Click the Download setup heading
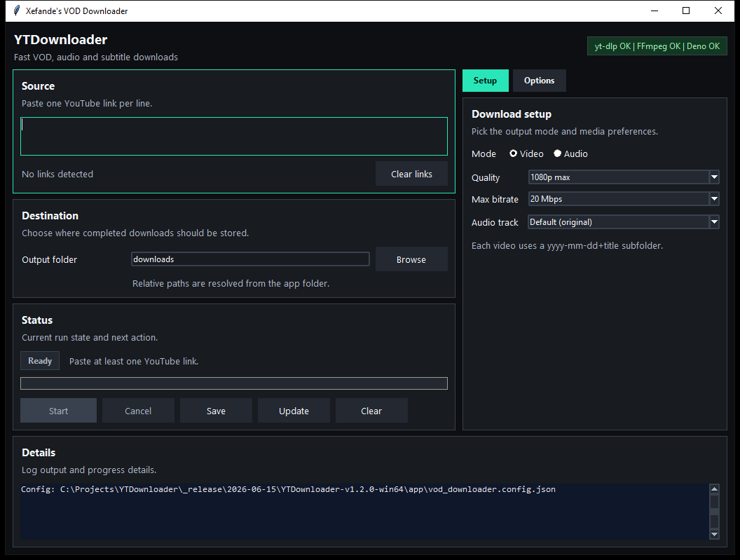Image resolution: width=740 pixels, height=560 pixels. [512, 114]
